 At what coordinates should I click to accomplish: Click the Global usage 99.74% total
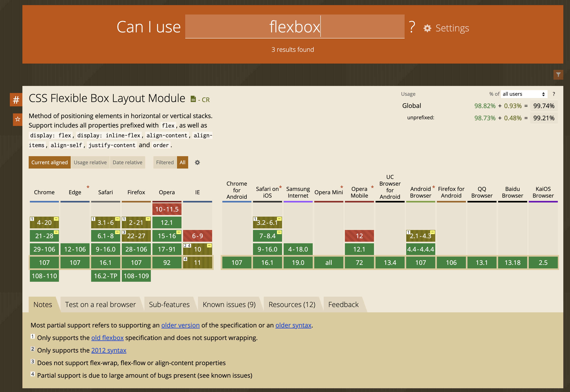click(x=544, y=106)
